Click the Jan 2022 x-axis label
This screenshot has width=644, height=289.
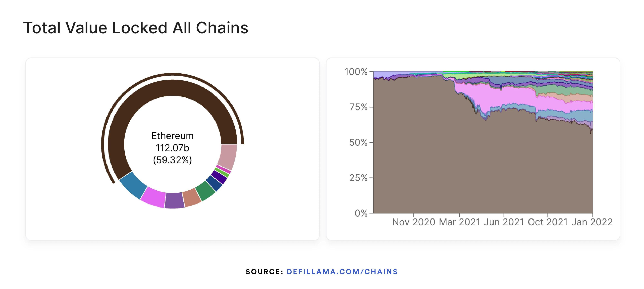point(592,222)
